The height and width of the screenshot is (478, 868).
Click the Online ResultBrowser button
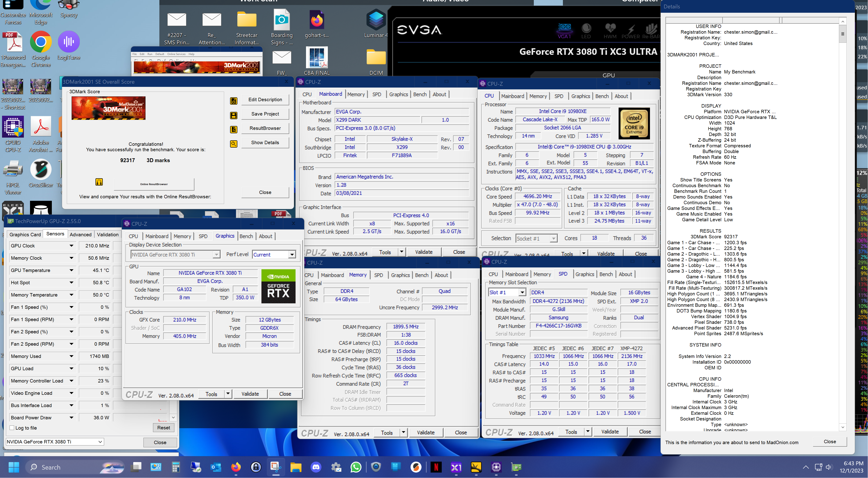point(154,184)
